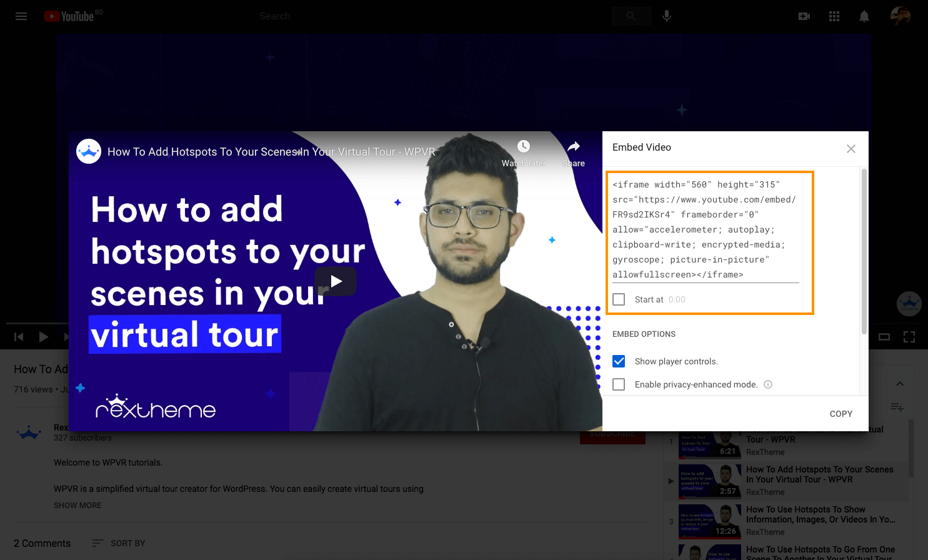Collapse the playlist panel chevron
The width and height of the screenshot is (928, 560).
(900, 384)
